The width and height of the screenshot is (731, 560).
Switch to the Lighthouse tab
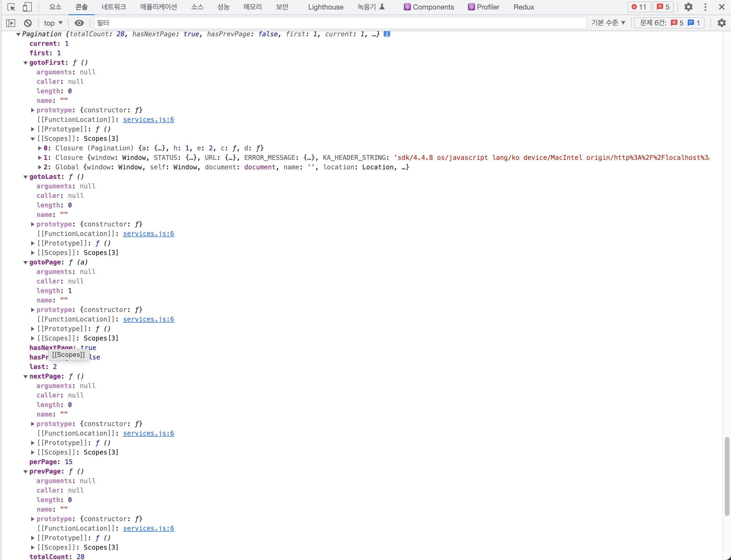click(x=325, y=7)
